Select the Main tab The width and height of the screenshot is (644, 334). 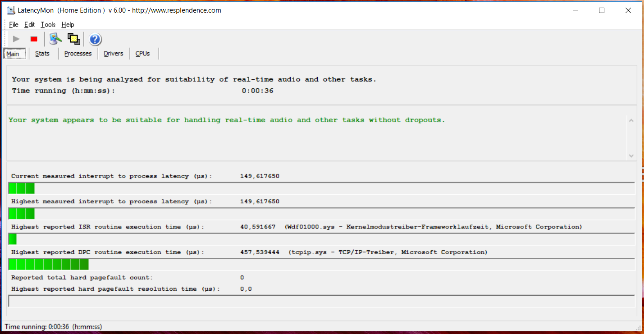(13, 54)
